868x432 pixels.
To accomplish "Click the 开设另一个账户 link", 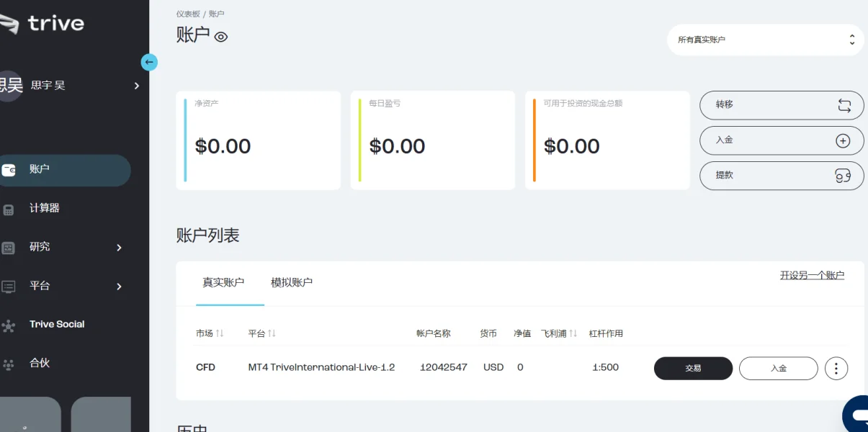I will click(812, 275).
